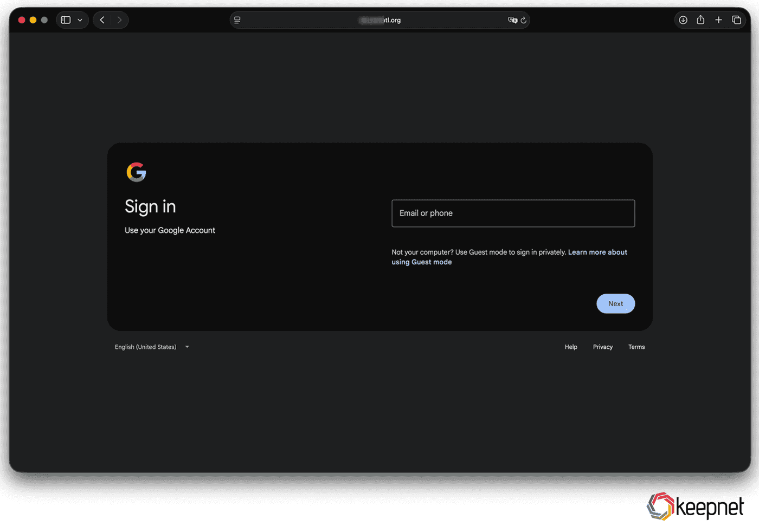Show tab overview icon
Viewport: 759px width, 532px height.
(x=736, y=20)
